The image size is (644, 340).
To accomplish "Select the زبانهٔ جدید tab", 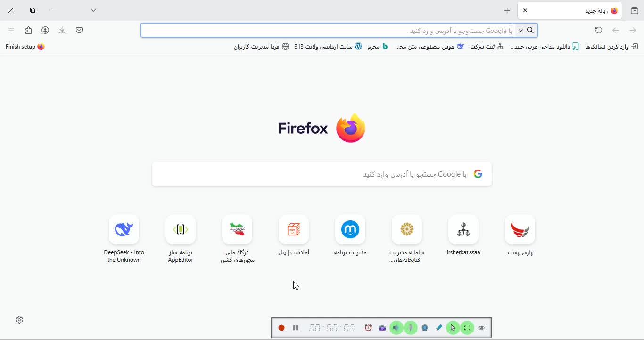I will (x=570, y=10).
